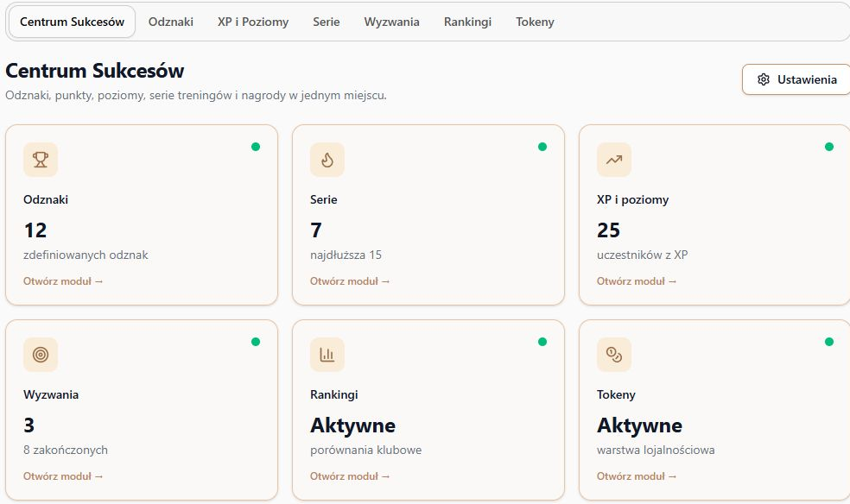The height and width of the screenshot is (504, 850).
Task: Click the trending arrow icon on XP i poziomy card
Action: click(x=614, y=160)
